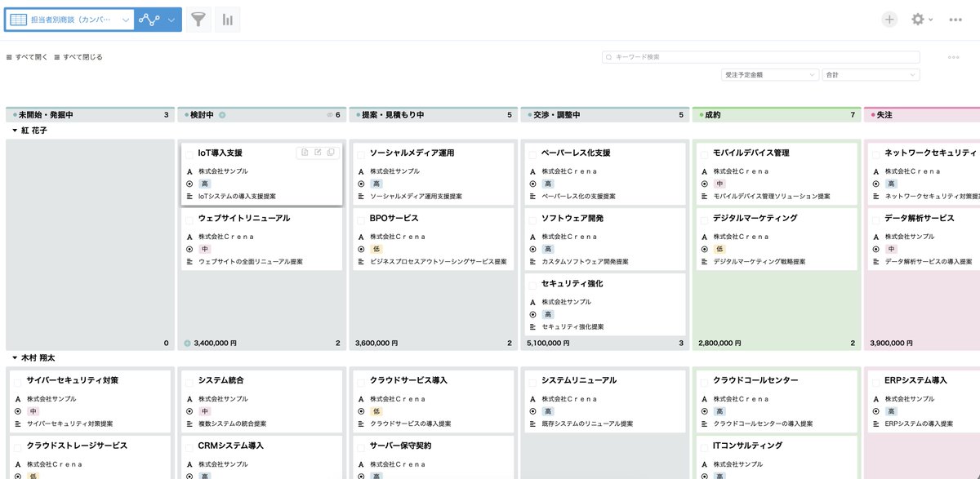This screenshot has height=479, width=980.
Task: Click description icon on ウェブサイトリニューアル card
Action: [189, 262]
